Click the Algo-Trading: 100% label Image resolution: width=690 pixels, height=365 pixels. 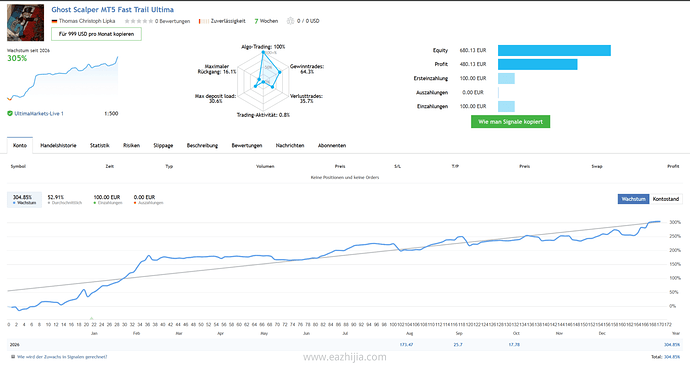tap(263, 47)
